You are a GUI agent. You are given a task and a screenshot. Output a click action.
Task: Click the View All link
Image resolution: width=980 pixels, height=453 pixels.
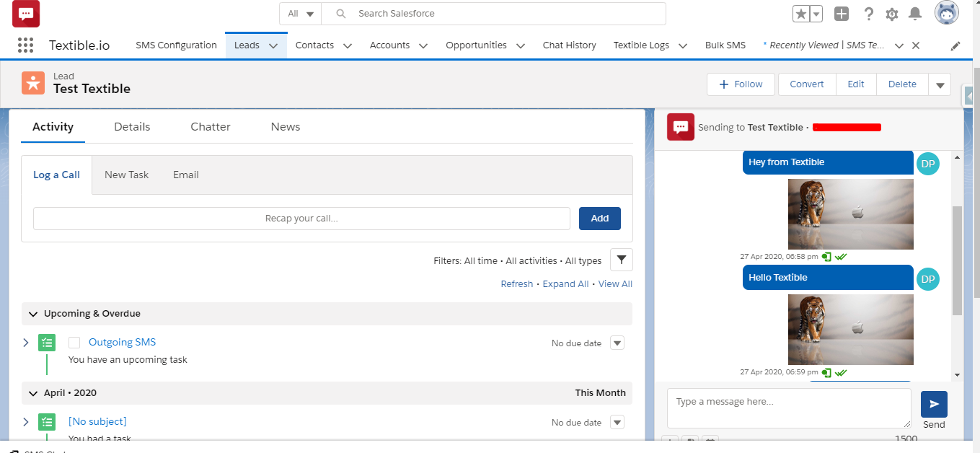[615, 284]
